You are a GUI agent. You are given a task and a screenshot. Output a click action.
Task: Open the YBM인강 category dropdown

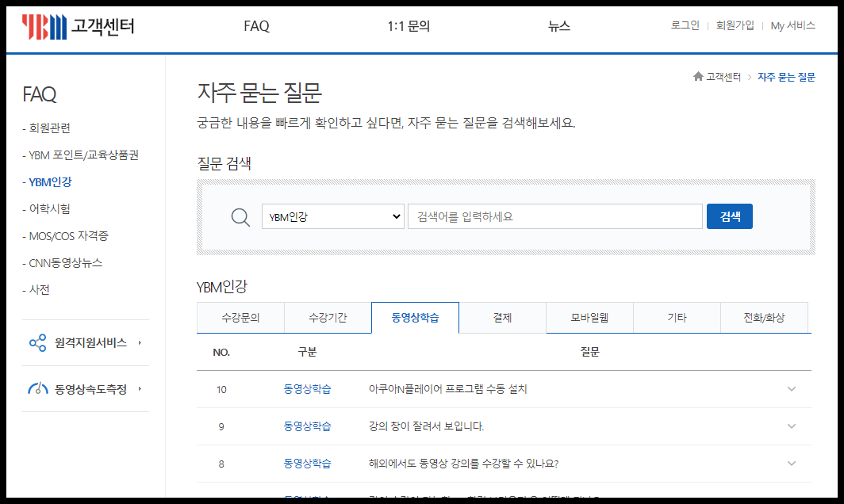[332, 216]
